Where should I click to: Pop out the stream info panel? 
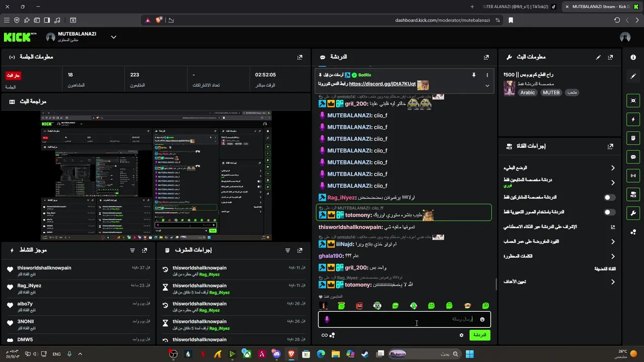(610, 57)
